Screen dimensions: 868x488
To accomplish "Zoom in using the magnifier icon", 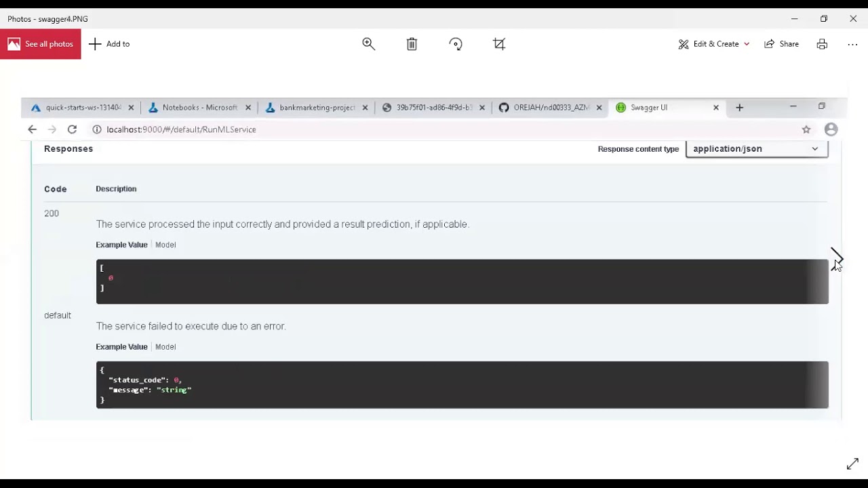I will (369, 44).
